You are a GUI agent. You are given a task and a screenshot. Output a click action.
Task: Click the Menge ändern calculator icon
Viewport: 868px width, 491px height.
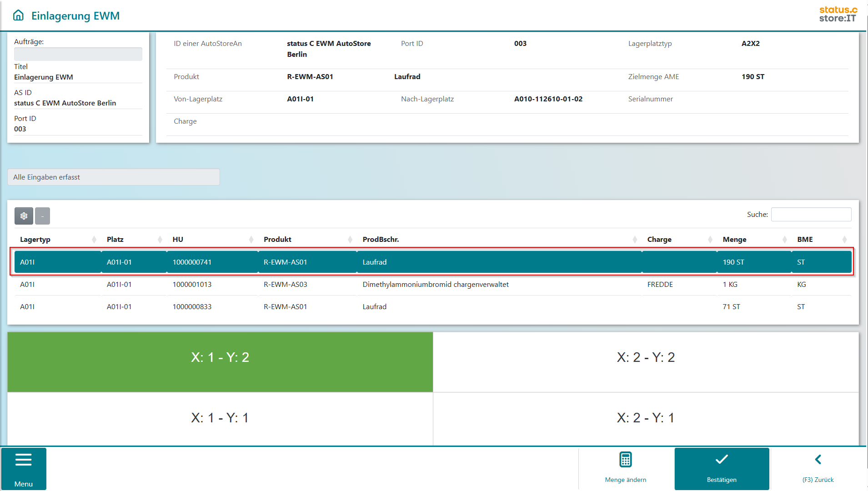(625, 460)
